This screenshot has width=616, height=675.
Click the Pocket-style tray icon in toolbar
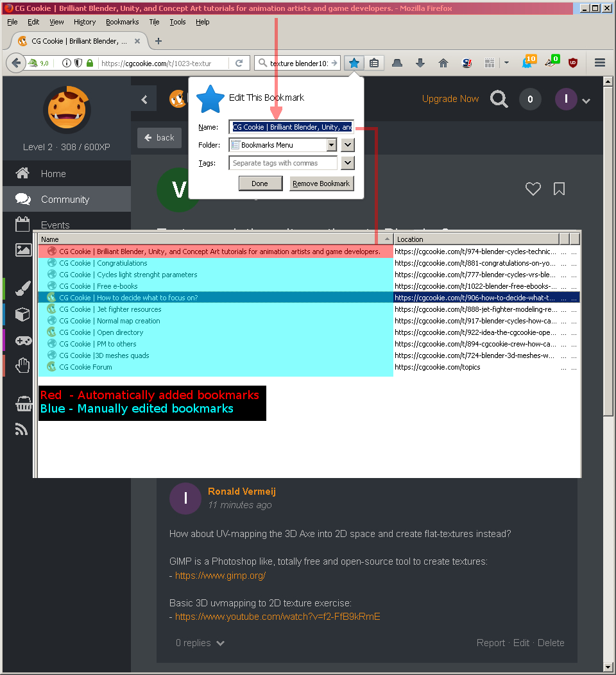pyautogui.click(x=397, y=64)
